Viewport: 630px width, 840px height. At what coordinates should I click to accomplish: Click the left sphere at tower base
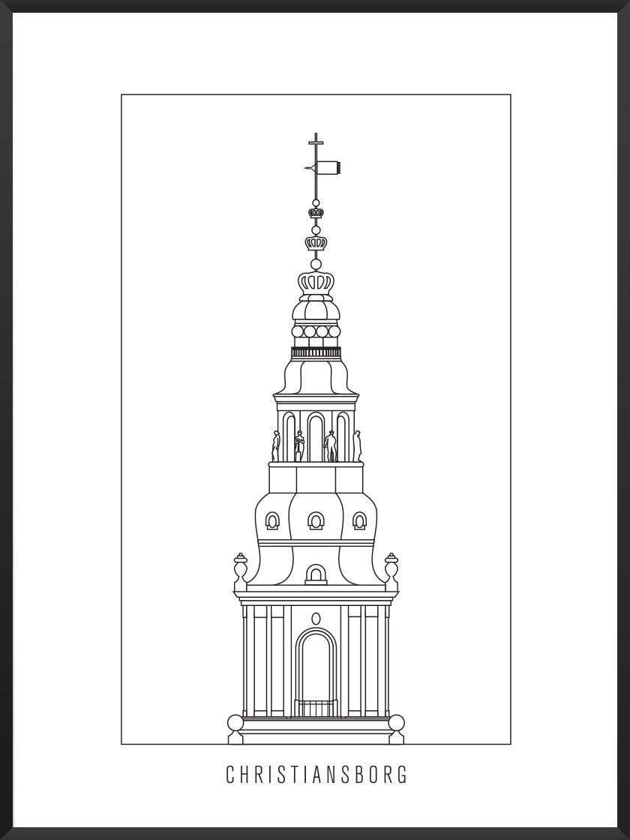[235, 724]
